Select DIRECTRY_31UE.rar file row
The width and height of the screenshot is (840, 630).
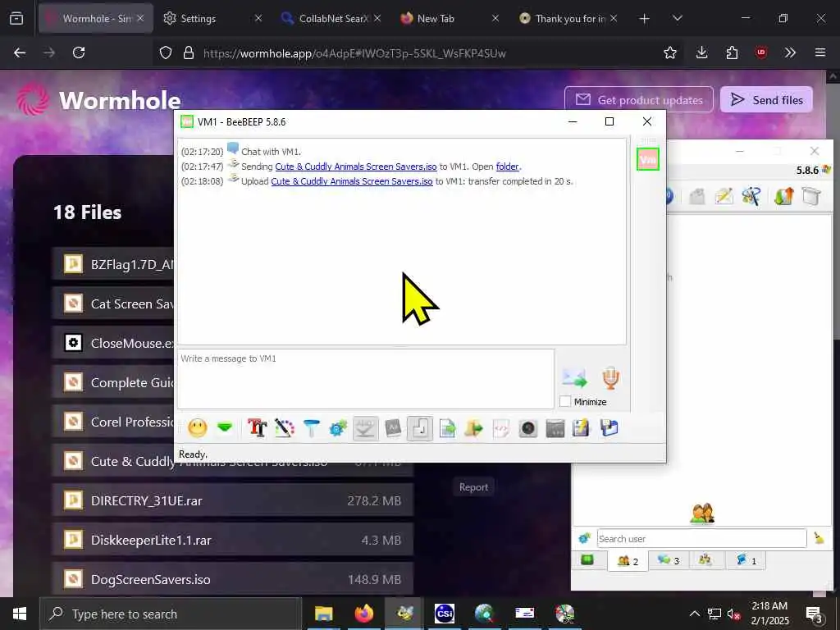click(x=232, y=501)
